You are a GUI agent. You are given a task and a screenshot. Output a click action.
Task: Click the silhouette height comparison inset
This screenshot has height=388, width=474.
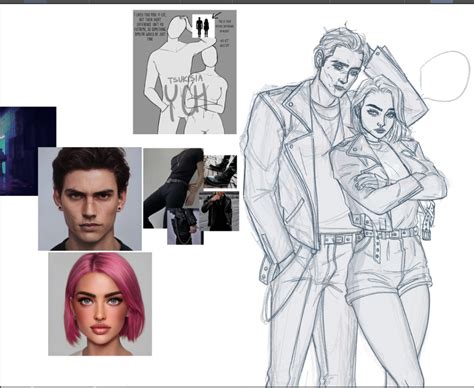coord(202,27)
